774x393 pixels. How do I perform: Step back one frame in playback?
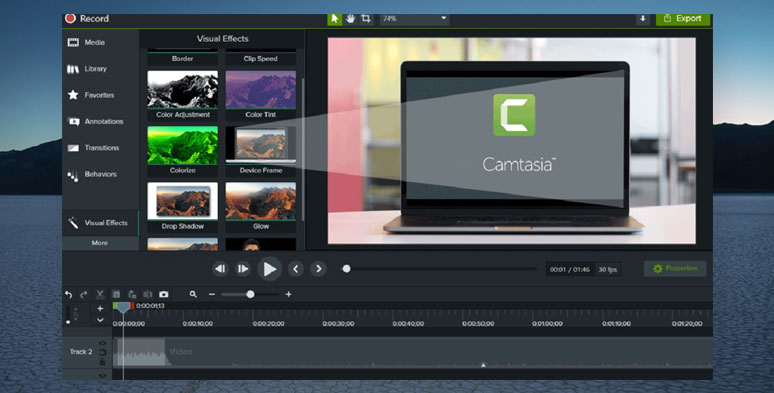click(x=220, y=269)
